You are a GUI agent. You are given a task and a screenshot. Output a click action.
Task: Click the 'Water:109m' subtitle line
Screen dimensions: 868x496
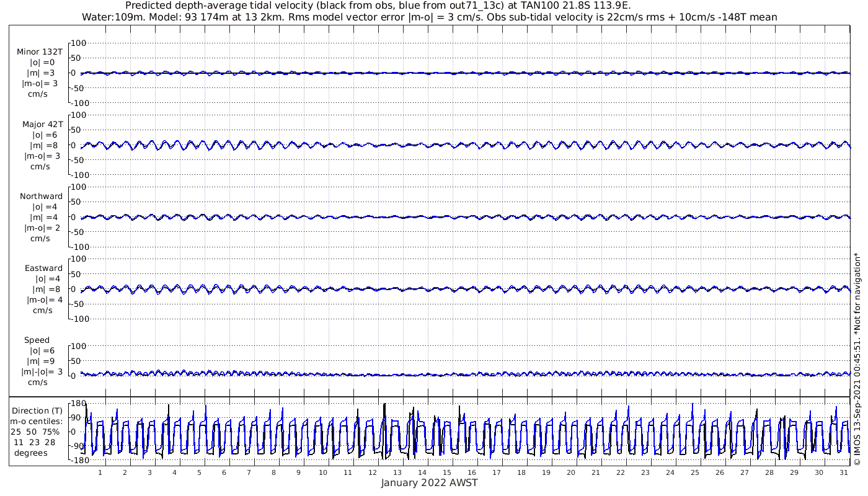point(430,17)
